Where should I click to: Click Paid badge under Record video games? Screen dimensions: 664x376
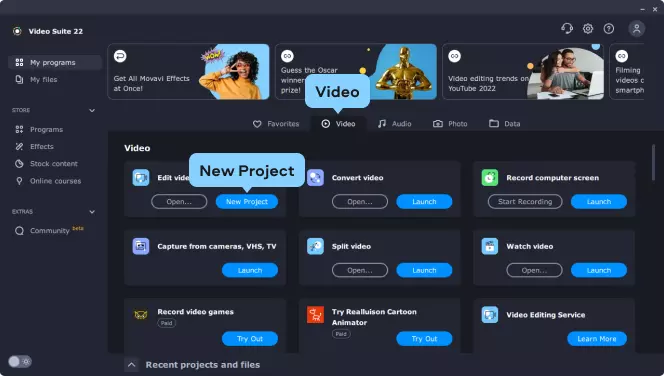click(166, 323)
